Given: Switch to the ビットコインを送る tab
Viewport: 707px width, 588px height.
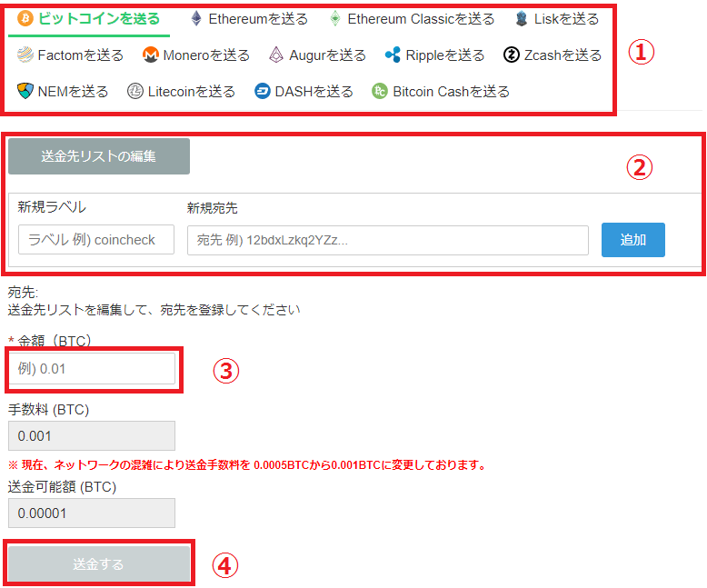Looking at the screenshot, I should click(89, 19).
